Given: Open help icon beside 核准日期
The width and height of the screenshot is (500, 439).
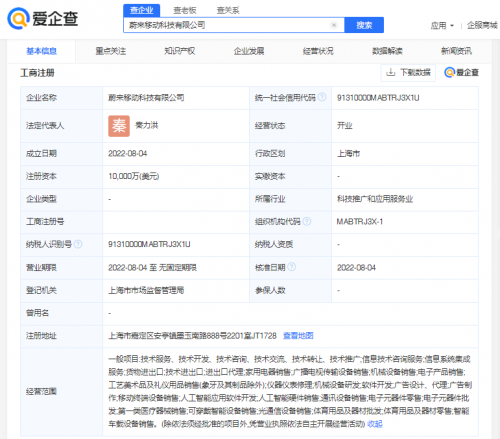Looking at the screenshot, I should 292,267.
